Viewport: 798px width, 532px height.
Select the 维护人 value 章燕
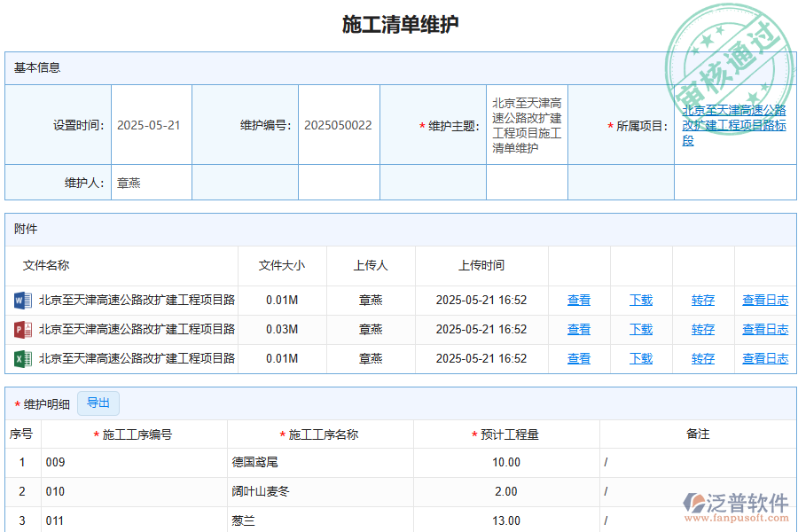point(129,182)
